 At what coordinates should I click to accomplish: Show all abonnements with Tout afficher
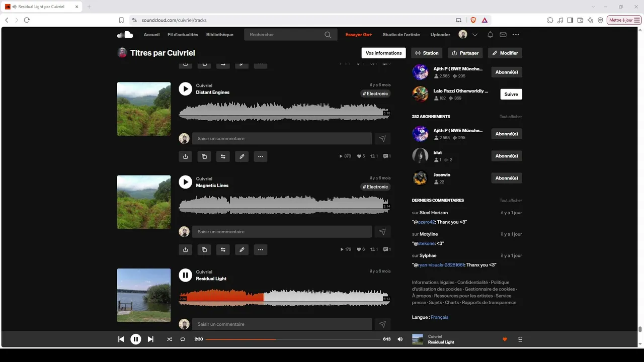(x=511, y=117)
